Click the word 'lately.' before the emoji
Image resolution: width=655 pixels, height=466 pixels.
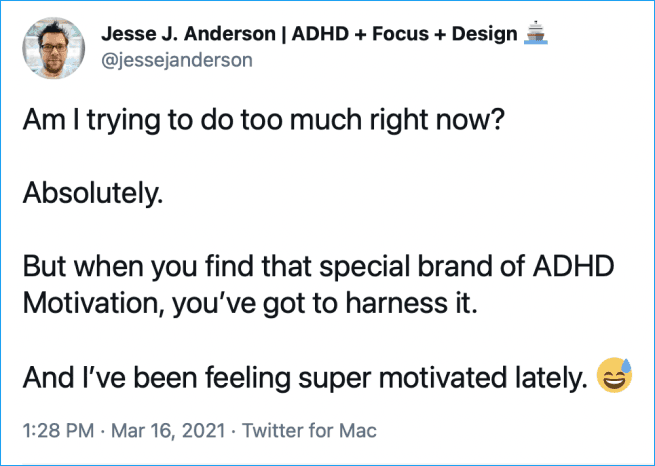click(545, 377)
